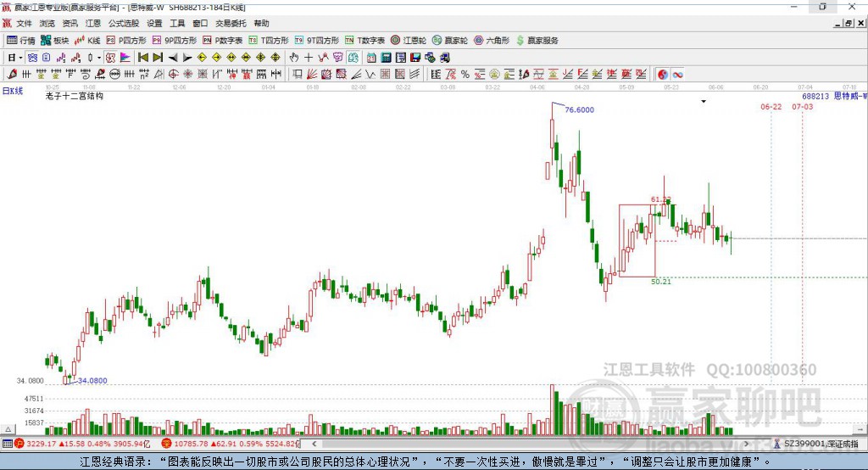Open the 江恩 menu
868x470 pixels.
click(93, 23)
